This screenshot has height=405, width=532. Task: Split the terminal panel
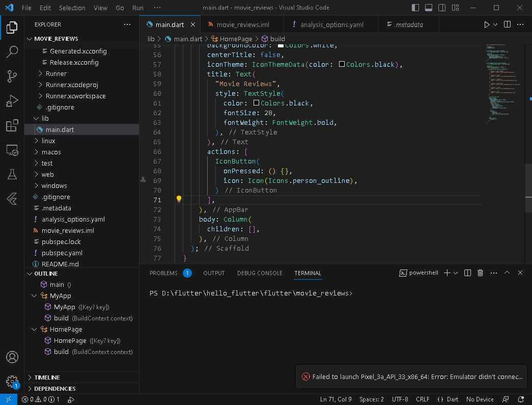467,273
